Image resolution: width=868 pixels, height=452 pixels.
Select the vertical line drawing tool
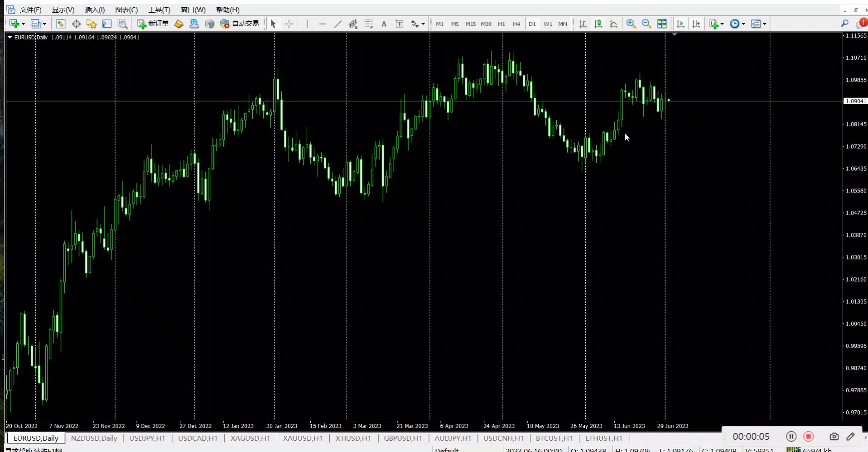[307, 24]
